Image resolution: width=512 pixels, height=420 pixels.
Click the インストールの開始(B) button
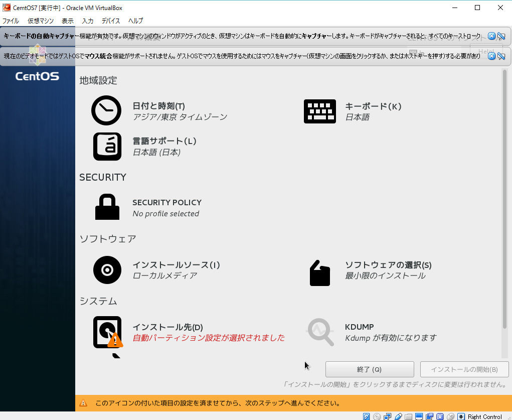[464, 369]
